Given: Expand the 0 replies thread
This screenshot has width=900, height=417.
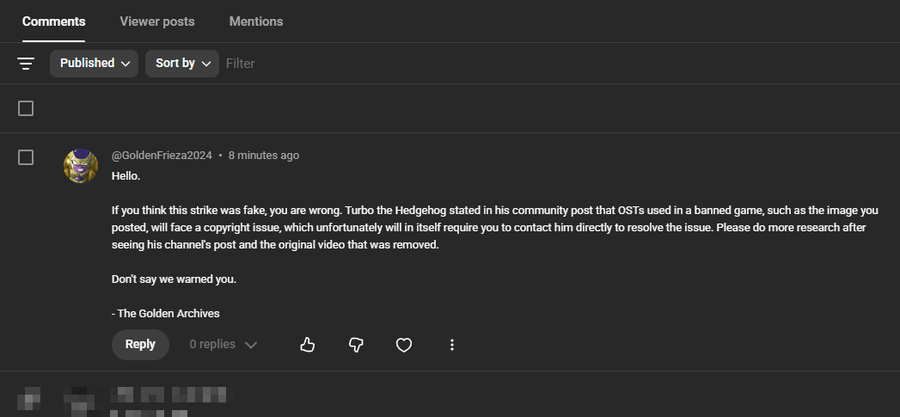Looking at the screenshot, I should point(223,345).
